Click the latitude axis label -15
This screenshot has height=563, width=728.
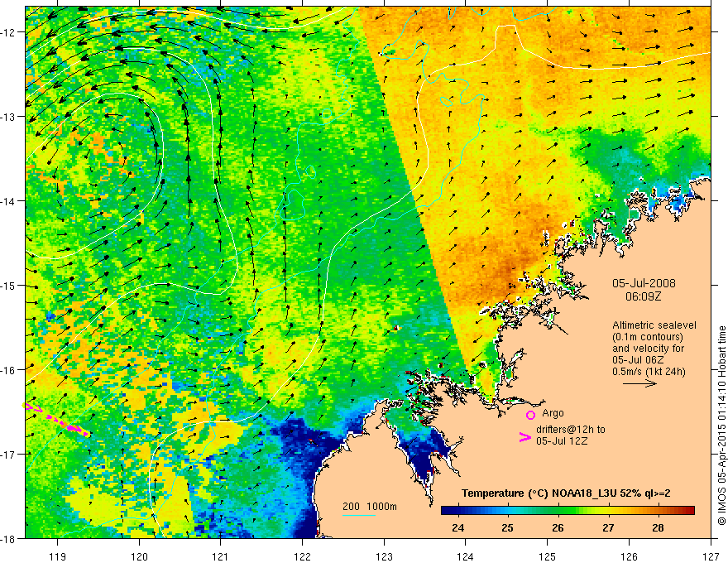[8, 285]
